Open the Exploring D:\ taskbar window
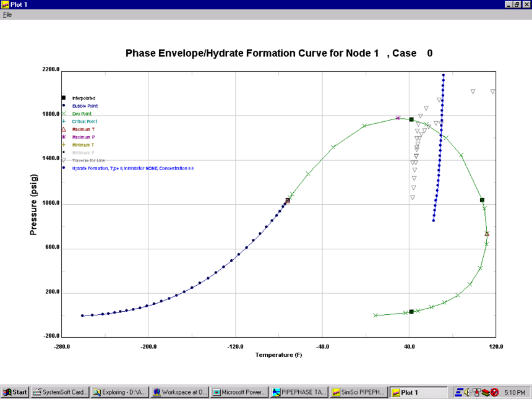 (x=119, y=392)
